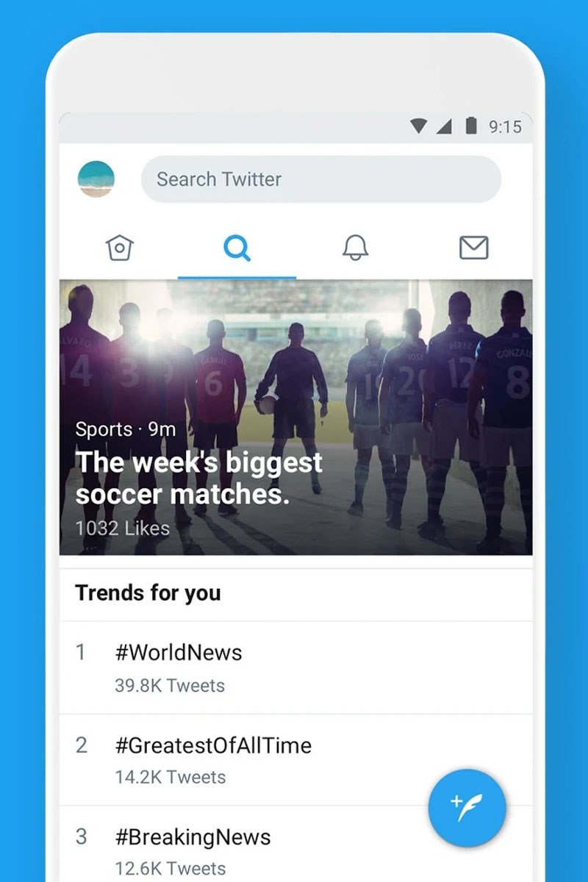Viewport: 588px width, 882px height.
Task: Open Notifications via the bell icon
Action: pyautogui.click(x=355, y=248)
